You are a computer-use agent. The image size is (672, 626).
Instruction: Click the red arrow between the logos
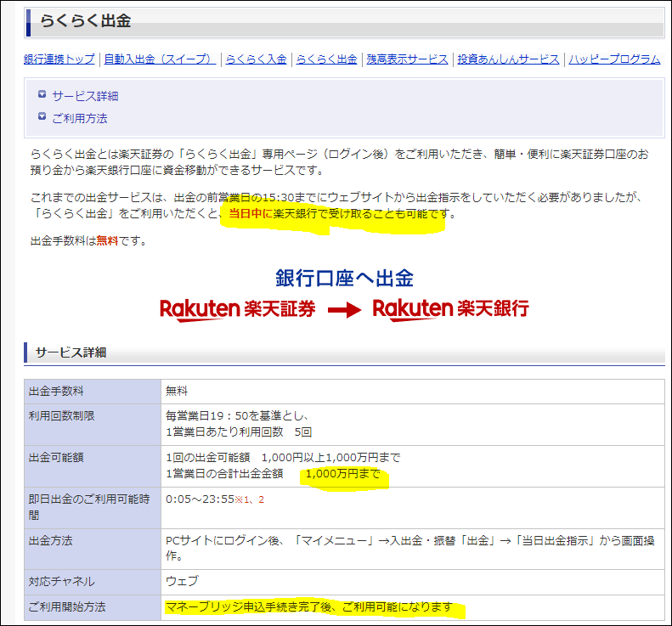click(x=344, y=309)
